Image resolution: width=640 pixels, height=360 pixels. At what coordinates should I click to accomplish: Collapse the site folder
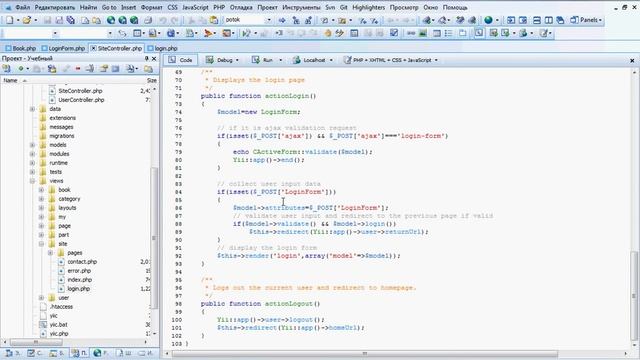click(x=41, y=244)
